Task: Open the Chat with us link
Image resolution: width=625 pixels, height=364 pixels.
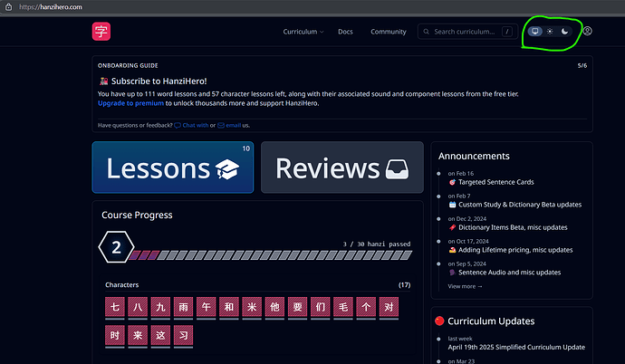Action: pos(191,125)
